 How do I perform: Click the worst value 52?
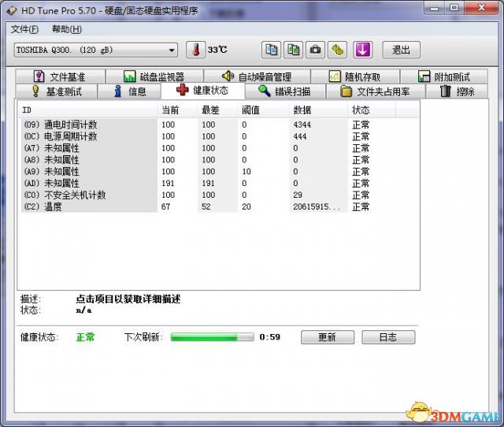coord(206,206)
